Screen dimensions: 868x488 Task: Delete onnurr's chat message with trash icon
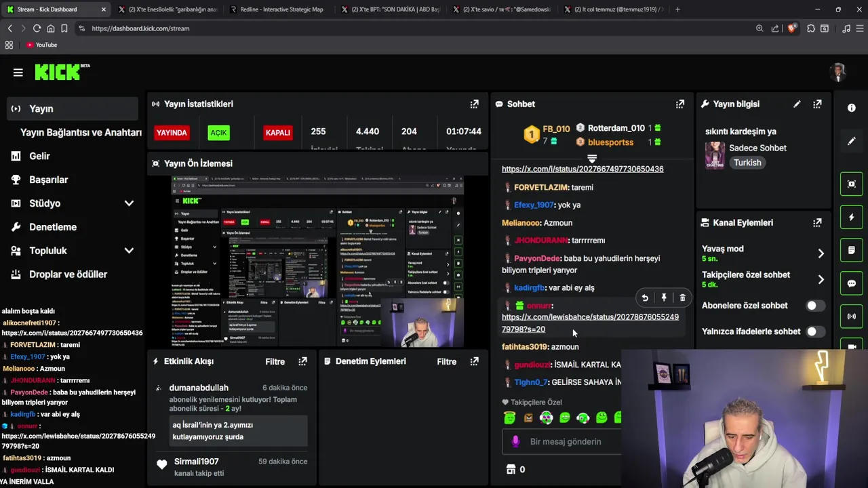point(682,298)
